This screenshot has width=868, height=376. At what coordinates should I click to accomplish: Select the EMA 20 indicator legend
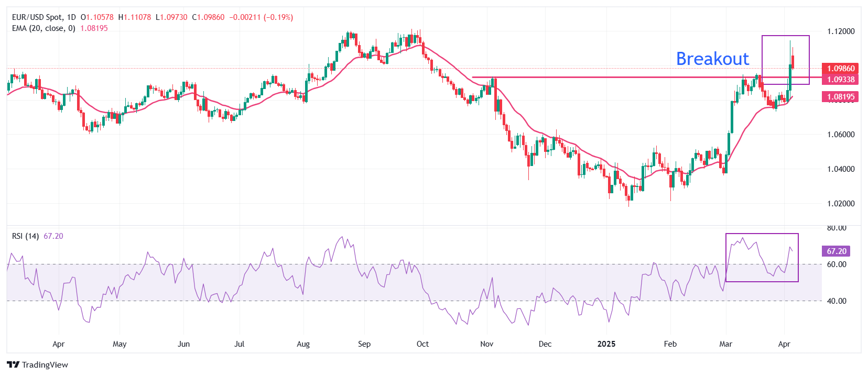44,28
